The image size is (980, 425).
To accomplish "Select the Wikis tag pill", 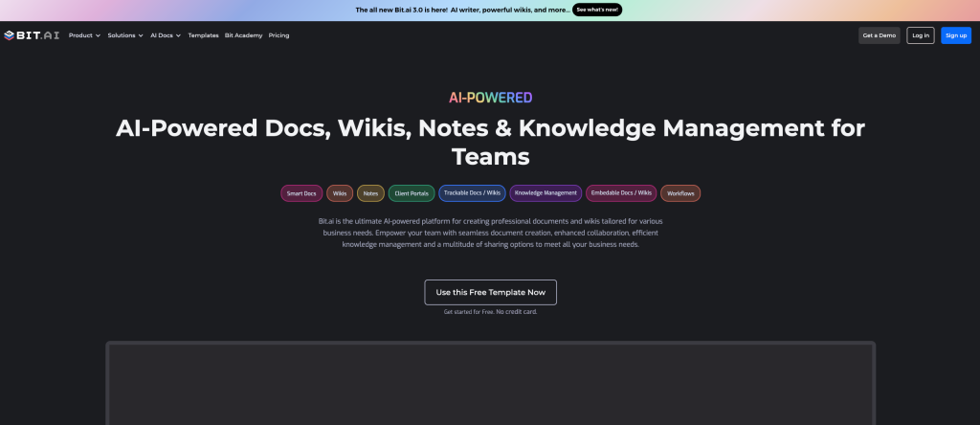I will coord(340,193).
